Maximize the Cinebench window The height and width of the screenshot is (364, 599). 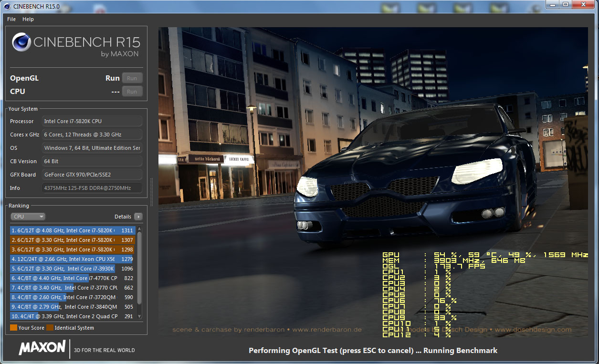(x=566, y=4)
